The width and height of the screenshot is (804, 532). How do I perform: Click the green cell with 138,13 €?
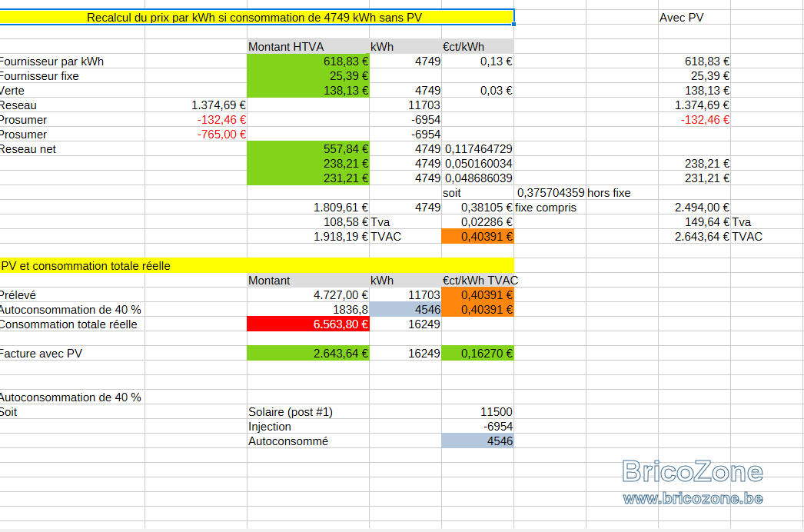point(307,91)
